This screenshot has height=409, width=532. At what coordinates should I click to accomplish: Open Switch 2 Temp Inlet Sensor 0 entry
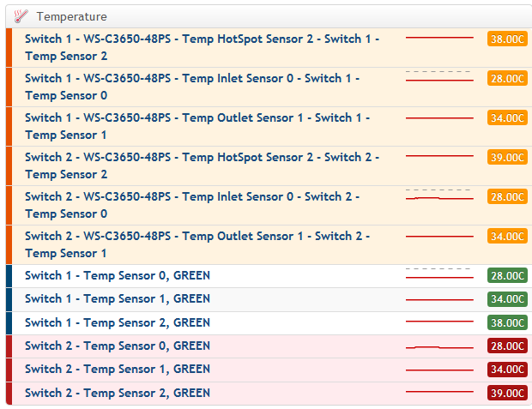pyautogui.click(x=192, y=205)
